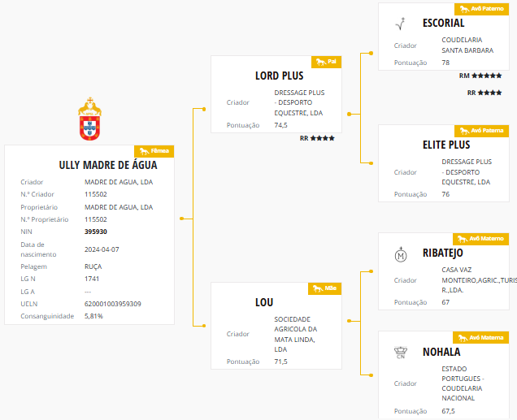Click the Fêmea horse badge
The width and height of the screenshot is (517, 420).
coord(154,151)
